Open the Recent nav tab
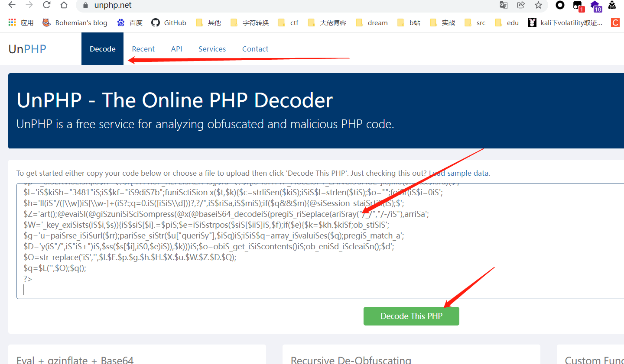The height and width of the screenshot is (364, 624). (x=143, y=49)
